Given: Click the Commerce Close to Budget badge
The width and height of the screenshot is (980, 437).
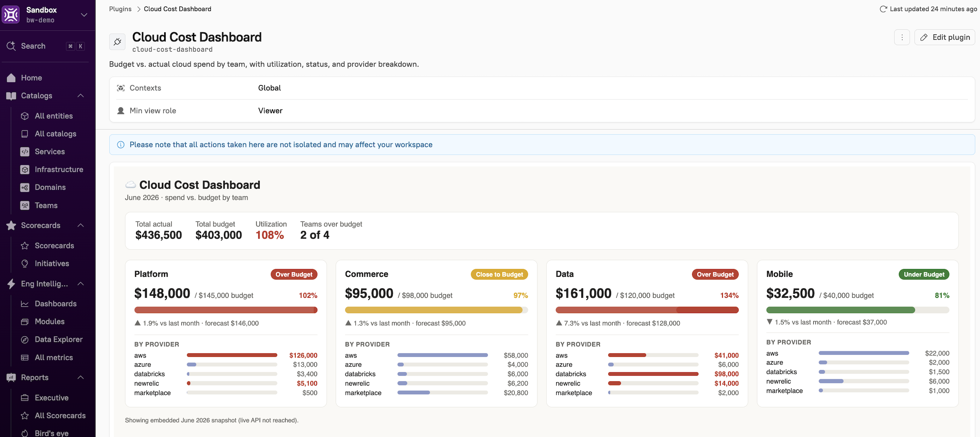Looking at the screenshot, I should click(x=499, y=274).
